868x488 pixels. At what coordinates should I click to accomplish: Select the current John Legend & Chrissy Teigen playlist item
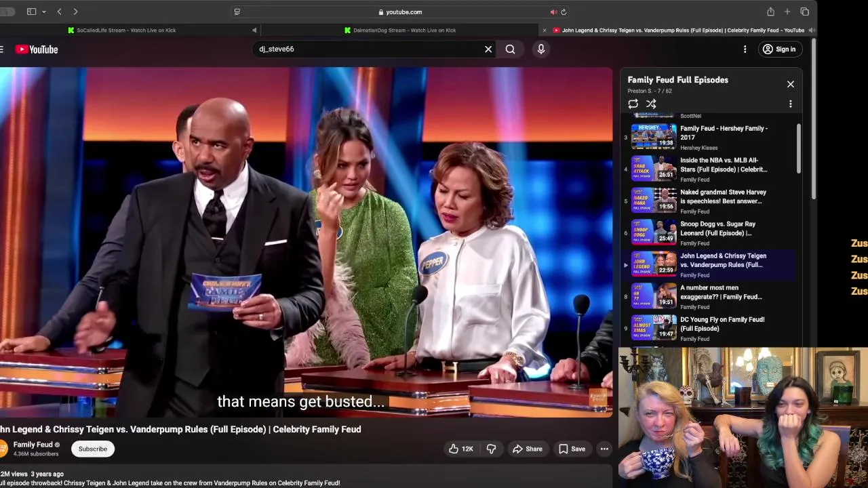(x=709, y=265)
